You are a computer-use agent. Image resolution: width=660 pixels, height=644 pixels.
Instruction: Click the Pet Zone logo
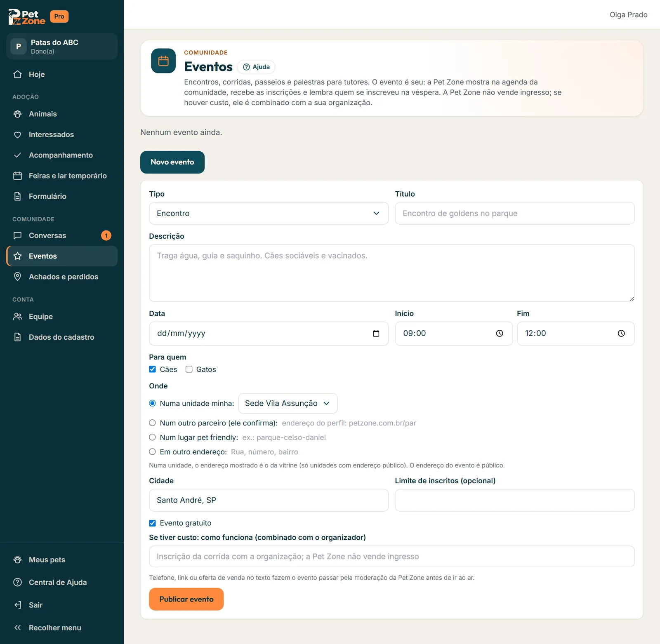click(27, 17)
